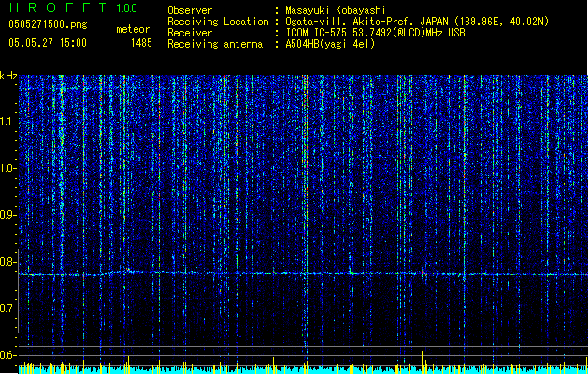
Task: Click the 1.0 frequency axis label
Action: 7,168
